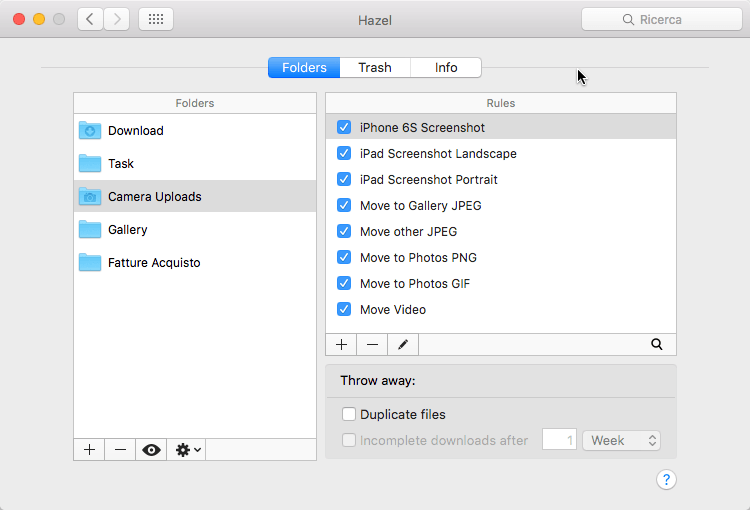This screenshot has width=750, height=510.
Task: Go forward with the right arrow
Action: (117, 19)
